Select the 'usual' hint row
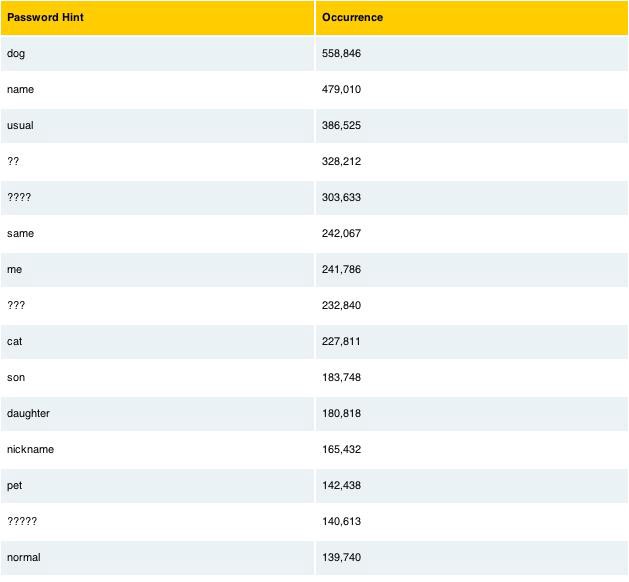The height and width of the screenshot is (582, 629). click(314, 126)
